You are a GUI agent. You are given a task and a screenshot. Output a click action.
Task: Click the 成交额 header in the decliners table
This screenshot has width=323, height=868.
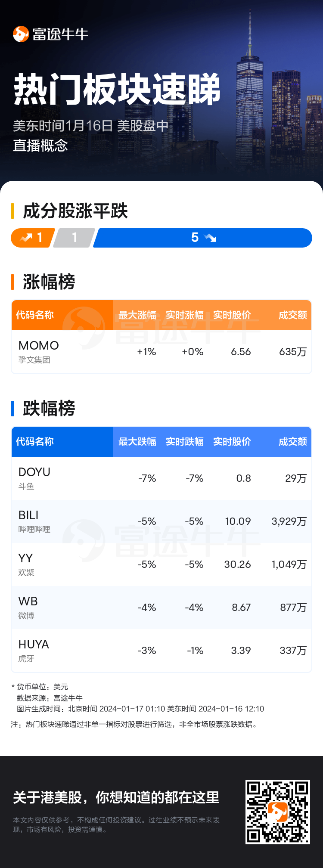tap(292, 442)
